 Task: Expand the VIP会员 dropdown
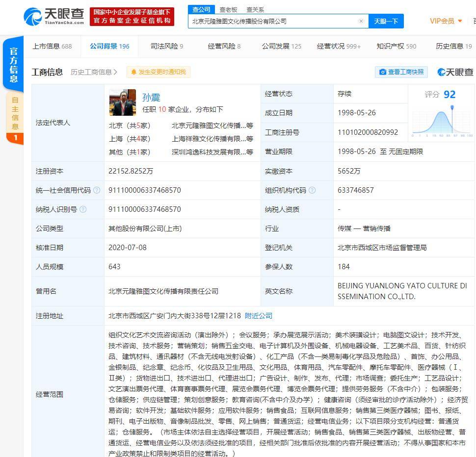point(446,21)
